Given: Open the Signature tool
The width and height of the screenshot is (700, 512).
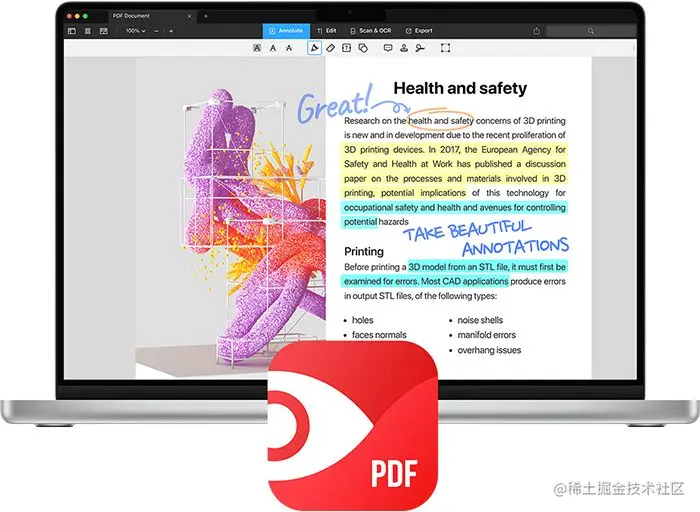Looking at the screenshot, I should tap(420, 48).
